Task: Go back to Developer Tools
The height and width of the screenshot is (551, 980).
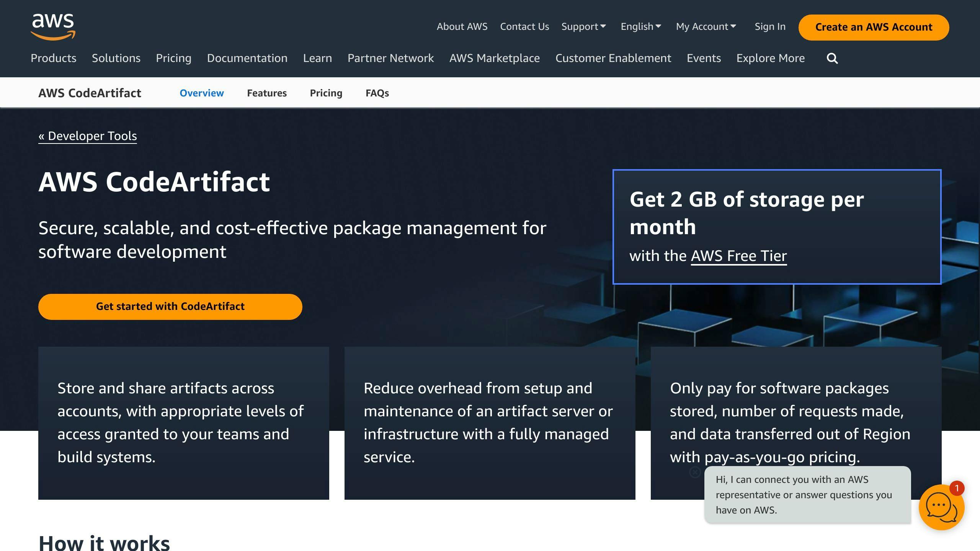Action: point(88,136)
